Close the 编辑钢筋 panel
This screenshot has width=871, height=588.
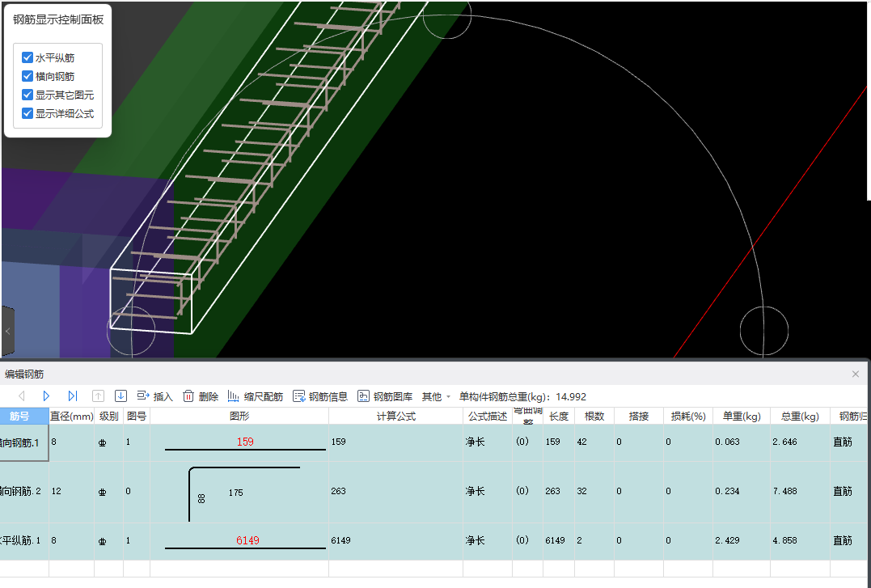(856, 374)
